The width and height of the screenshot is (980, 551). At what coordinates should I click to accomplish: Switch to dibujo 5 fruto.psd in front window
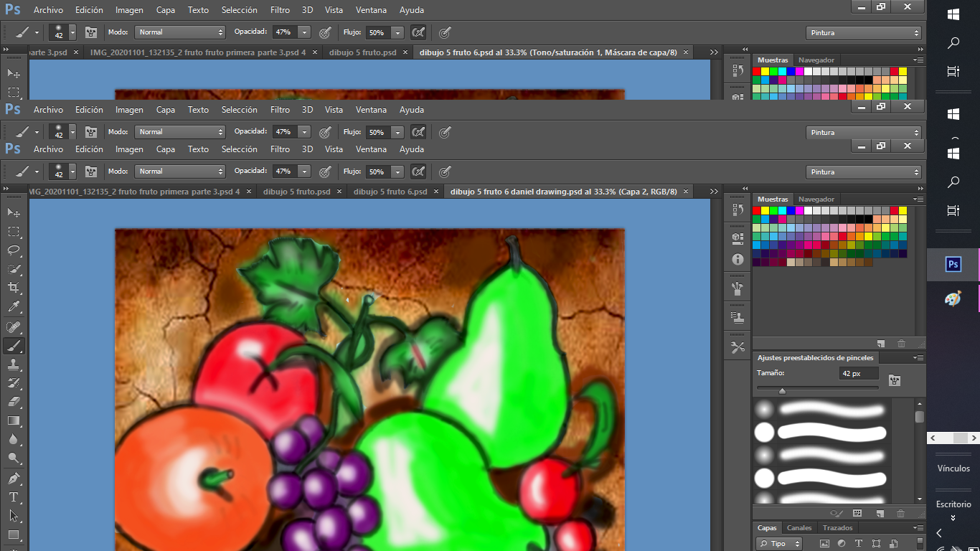tap(296, 192)
